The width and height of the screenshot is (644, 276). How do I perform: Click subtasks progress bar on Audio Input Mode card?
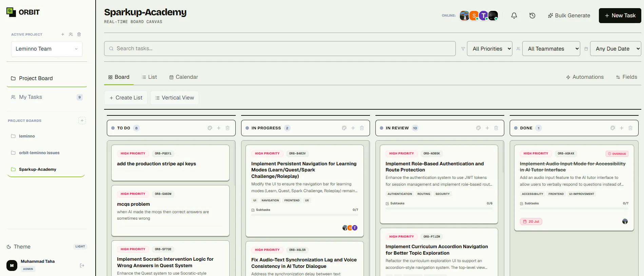pos(574,208)
